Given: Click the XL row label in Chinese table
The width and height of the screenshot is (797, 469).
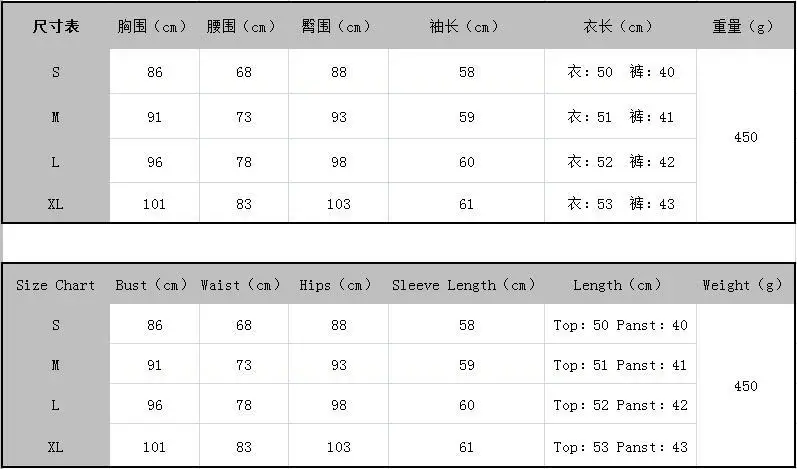Looking at the screenshot, I should pos(56,204).
